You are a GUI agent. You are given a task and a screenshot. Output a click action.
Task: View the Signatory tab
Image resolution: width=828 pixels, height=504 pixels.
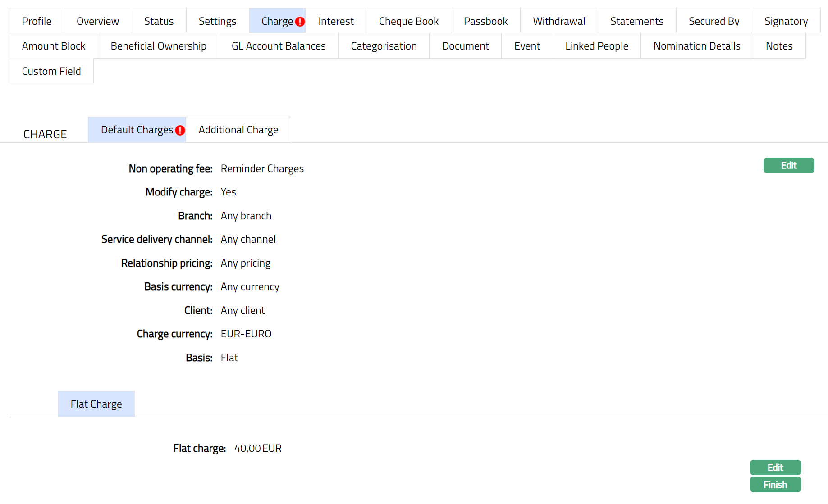pos(786,21)
